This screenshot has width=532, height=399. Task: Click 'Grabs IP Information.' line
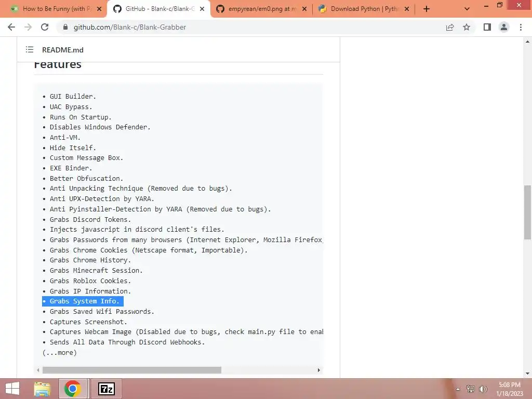click(x=90, y=291)
